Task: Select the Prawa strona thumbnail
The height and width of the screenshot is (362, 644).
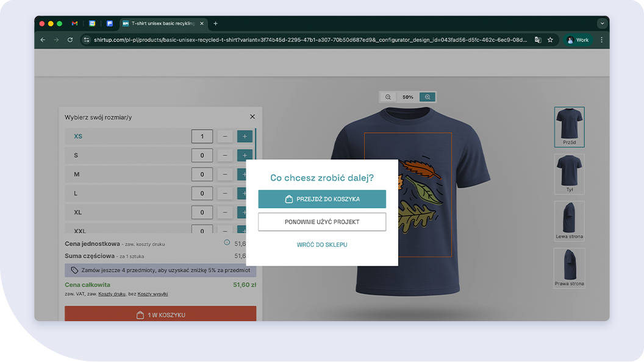Action: coord(569,268)
